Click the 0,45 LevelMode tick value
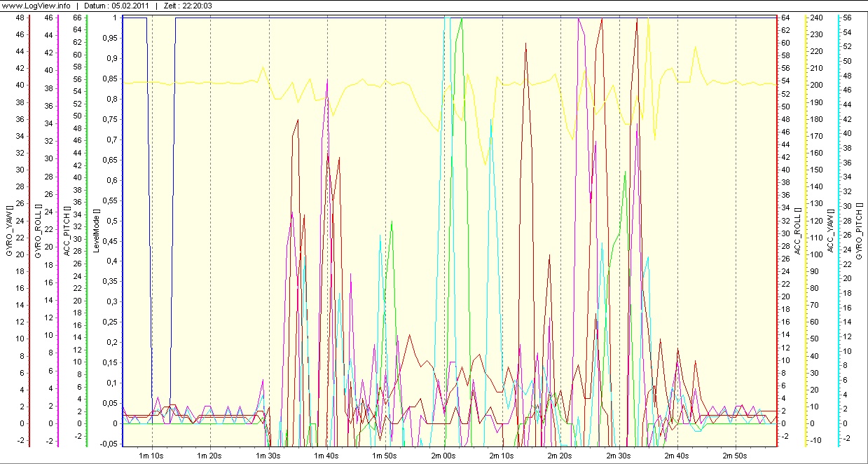Screen dimensions: 868x464 tap(111, 241)
